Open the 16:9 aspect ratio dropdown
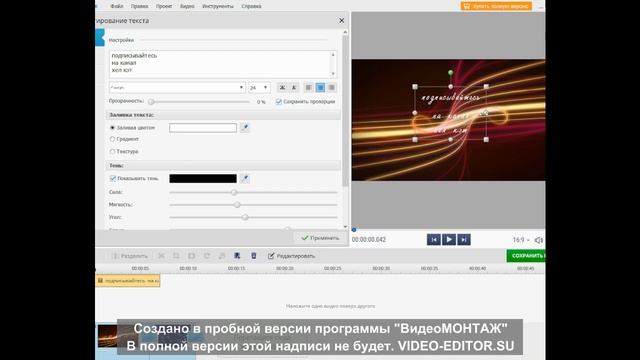640x360 pixels. click(x=521, y=240)
